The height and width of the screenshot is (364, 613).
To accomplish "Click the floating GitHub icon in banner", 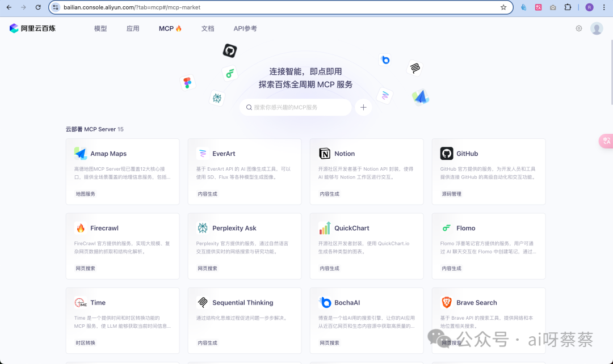I will (229, 51).
